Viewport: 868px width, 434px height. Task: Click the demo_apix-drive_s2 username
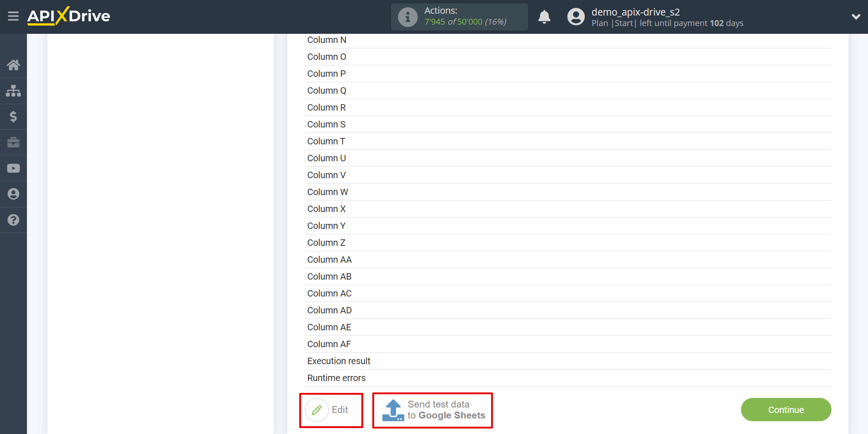635,12
